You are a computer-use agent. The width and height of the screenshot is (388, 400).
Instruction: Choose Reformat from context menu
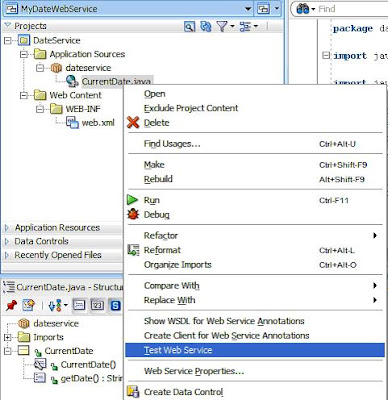(255, 250)
